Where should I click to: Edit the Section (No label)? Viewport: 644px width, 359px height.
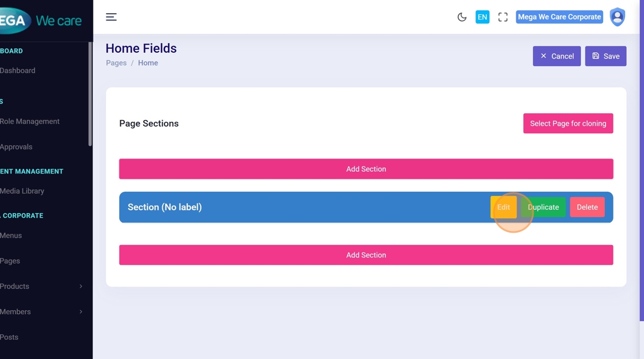[x=503, y=207]
